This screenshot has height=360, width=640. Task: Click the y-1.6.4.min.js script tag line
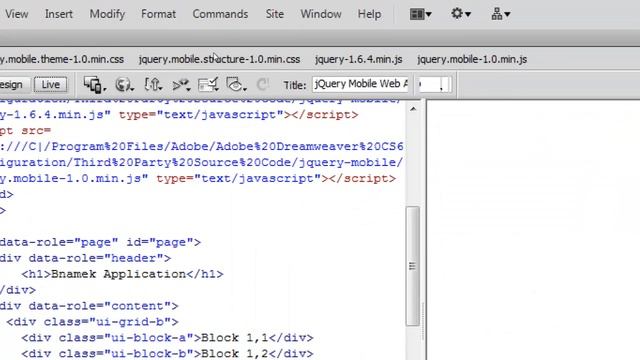[x=179, y=115]
